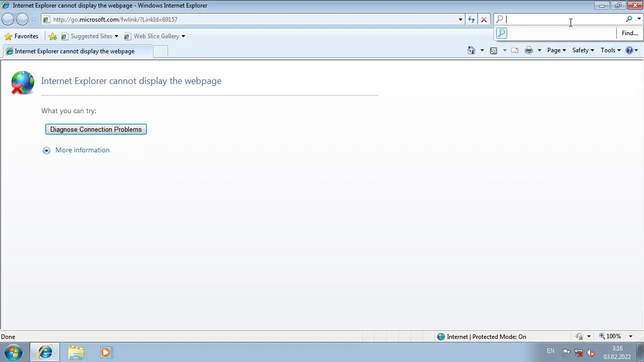Open zoom level 100% button

611,336
